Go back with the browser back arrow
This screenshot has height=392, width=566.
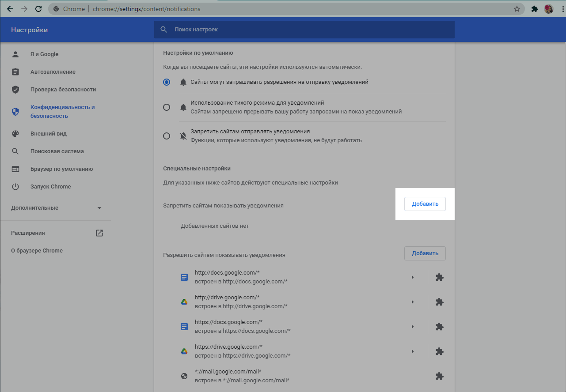[x=10, y=9]
